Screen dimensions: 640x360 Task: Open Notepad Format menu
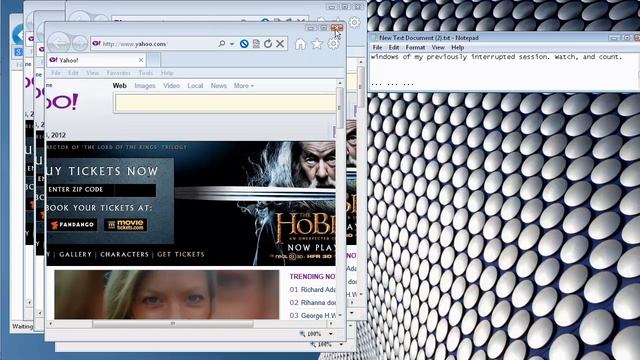pos(416,48)
